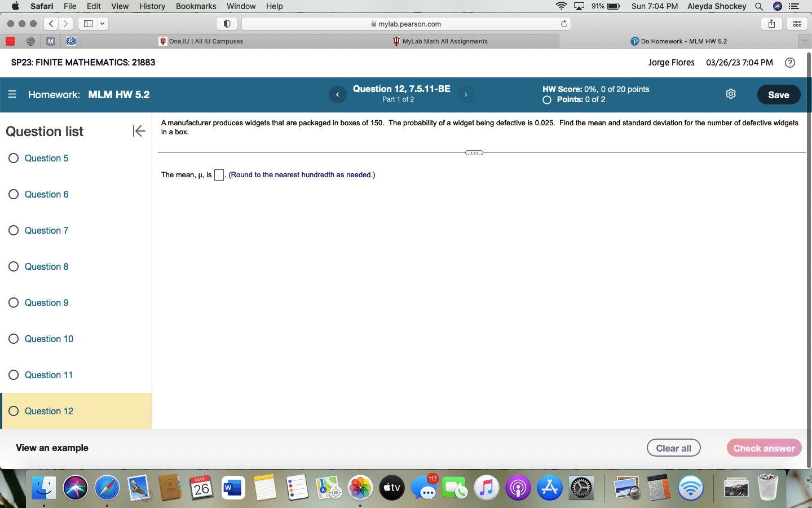Screen dimensions: 812x508
Task: Open the homework hamburger menu
Action: coord(12,94)
